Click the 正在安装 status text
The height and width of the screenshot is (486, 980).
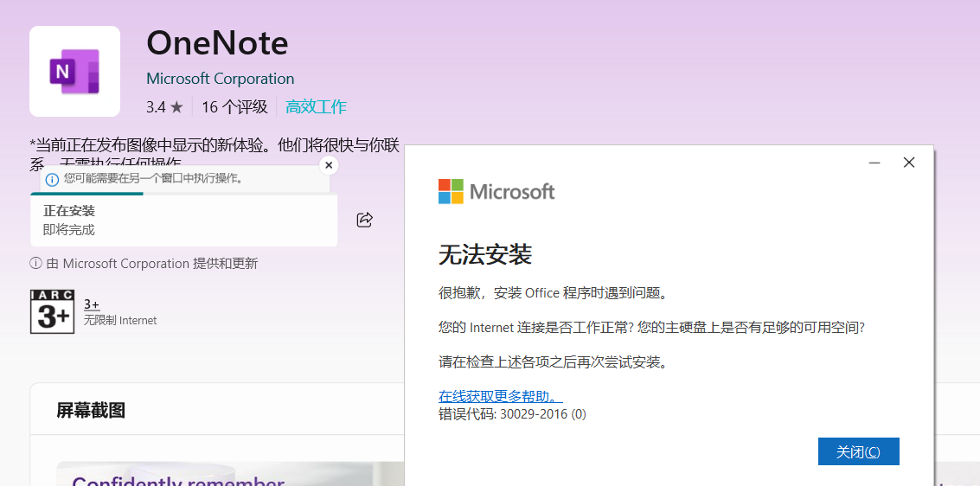tap(68, 211)
